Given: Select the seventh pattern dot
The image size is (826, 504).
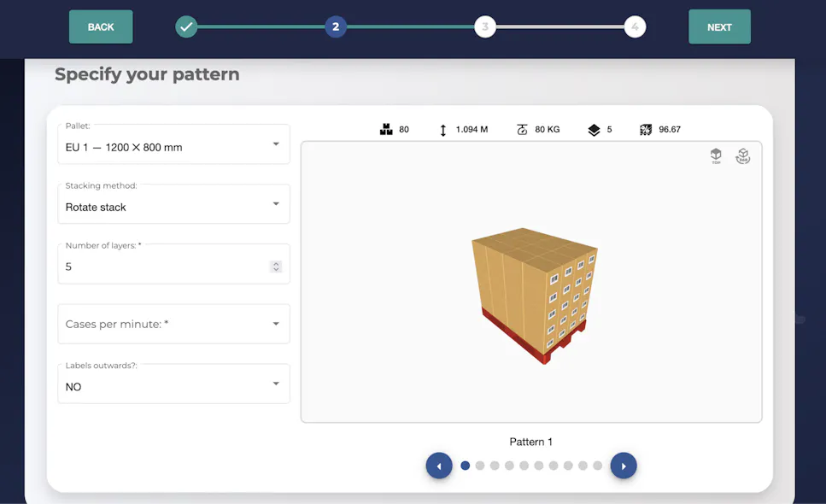Looking at the screenshot, I should [x=554, y=466].
